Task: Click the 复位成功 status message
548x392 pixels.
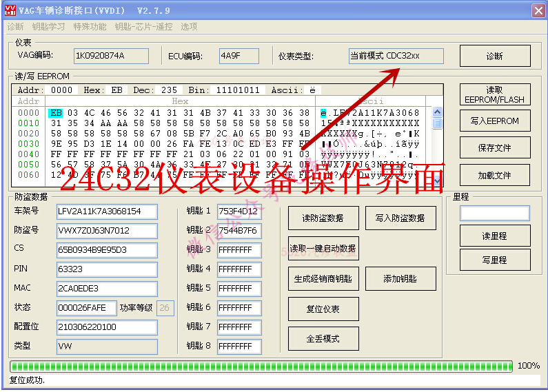Action: (x=27, y=380)
